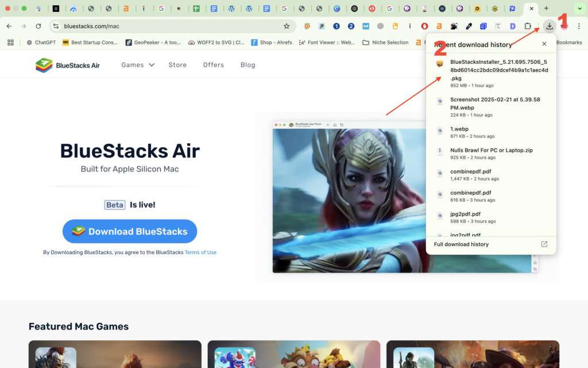Open the Terms of Use link
This screenshot has height=368, width=588.
tap(200, 252)
